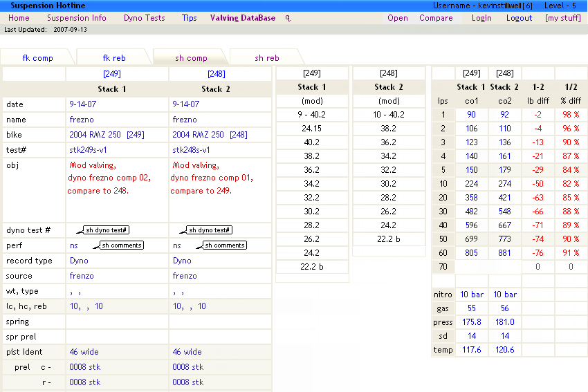The height and width of the screenshot is (392, 588).
Task: Click the [248] header link above Stack 2
Action: [x=216, y=74]
